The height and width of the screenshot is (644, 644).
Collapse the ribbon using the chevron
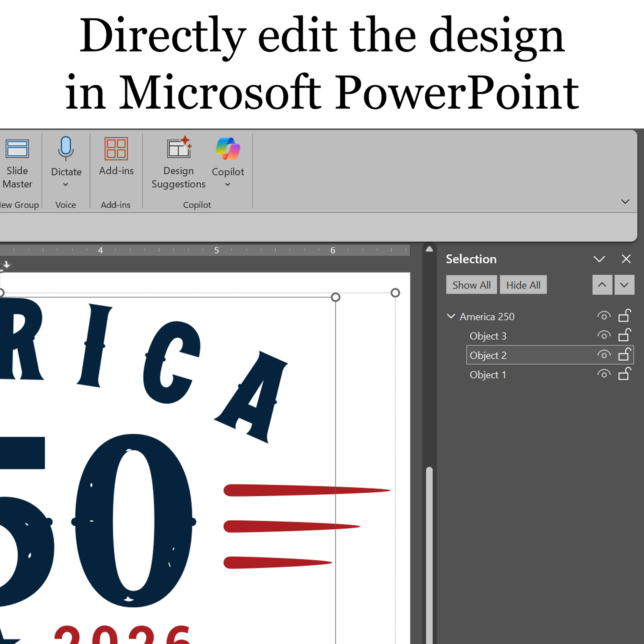[x=625, y=201]
